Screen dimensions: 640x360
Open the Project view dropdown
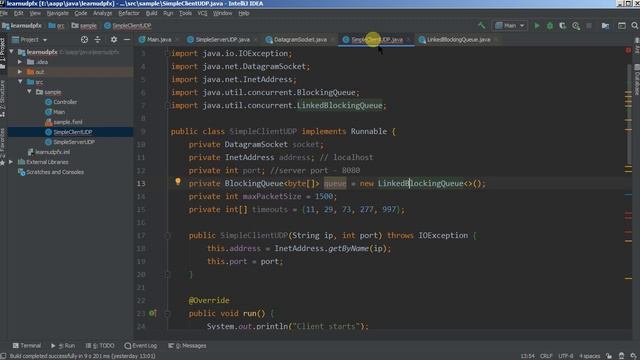tap(29, 40)
